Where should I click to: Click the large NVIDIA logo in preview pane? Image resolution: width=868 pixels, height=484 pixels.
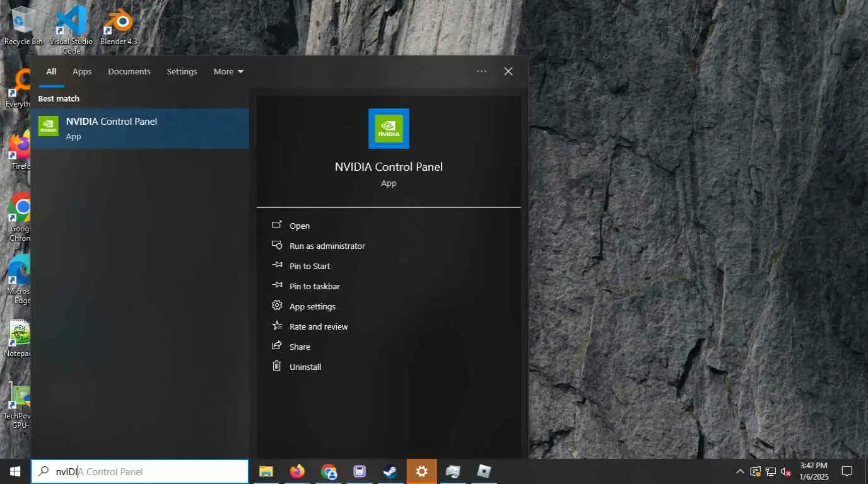click(389, 129)
